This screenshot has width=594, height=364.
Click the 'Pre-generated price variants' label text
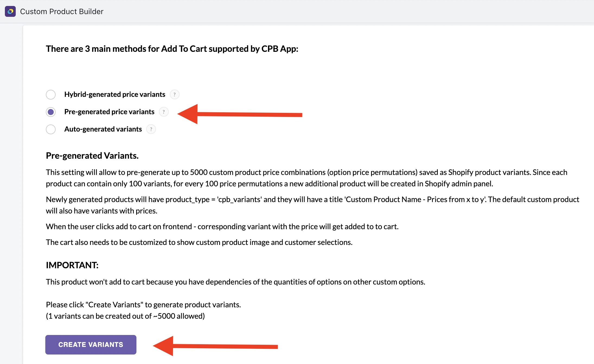coord(109,112)
